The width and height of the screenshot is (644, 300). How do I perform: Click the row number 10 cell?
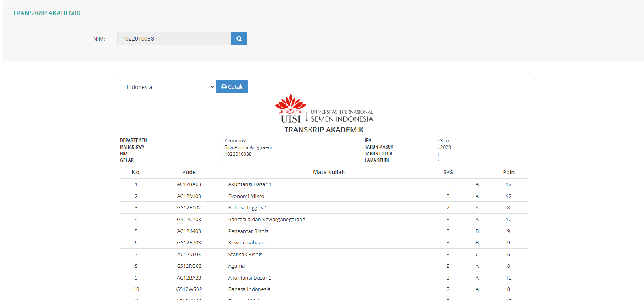click(136, 289)
